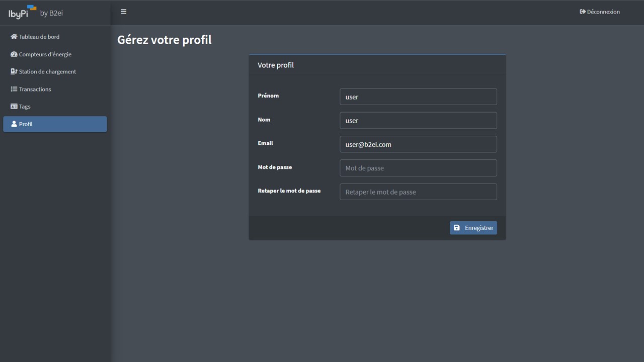Screen dimensions: 644x362
Task: Open Tableau de bord menu item
Action: tap(55, 37)
